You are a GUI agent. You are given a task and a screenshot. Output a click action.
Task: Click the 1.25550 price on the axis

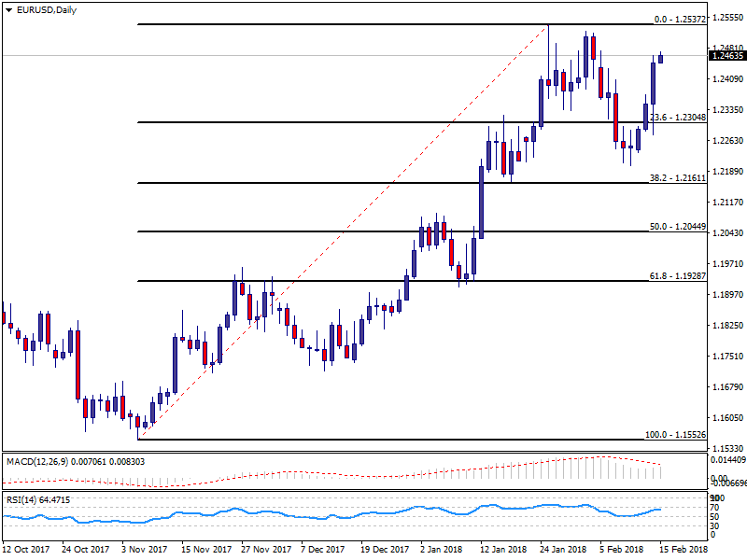tap(726, 18)
